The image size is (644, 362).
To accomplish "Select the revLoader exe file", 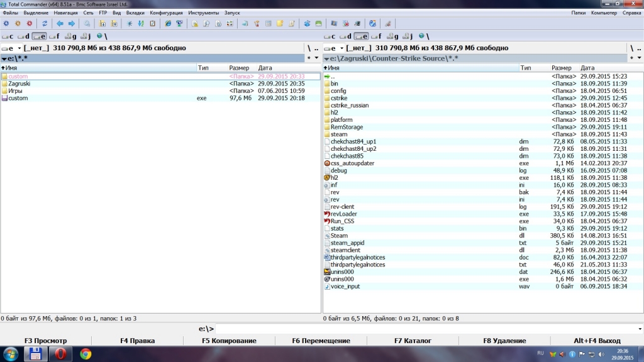I will 483,214.
